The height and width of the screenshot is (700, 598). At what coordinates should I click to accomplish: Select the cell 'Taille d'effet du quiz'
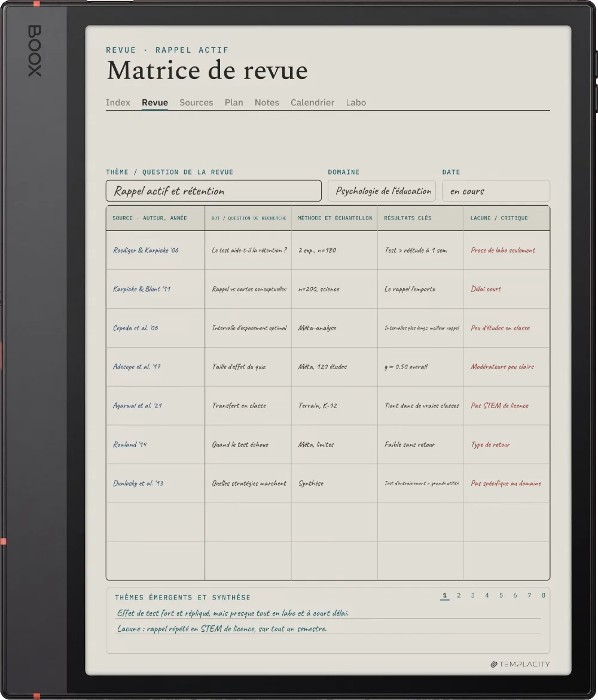(248, 367)
